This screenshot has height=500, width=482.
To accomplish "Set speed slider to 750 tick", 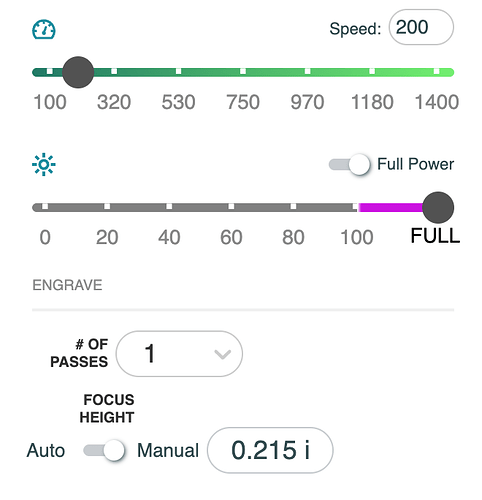I will [243, 71].
